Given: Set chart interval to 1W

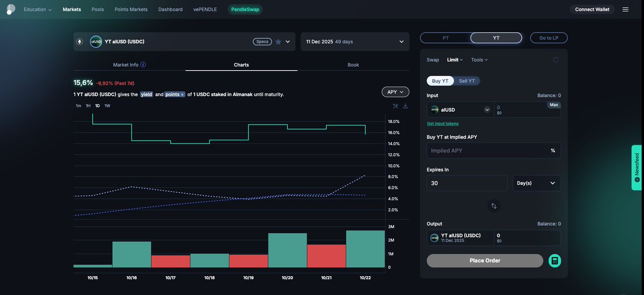Looking at the screenshot, I should point(107,105).
